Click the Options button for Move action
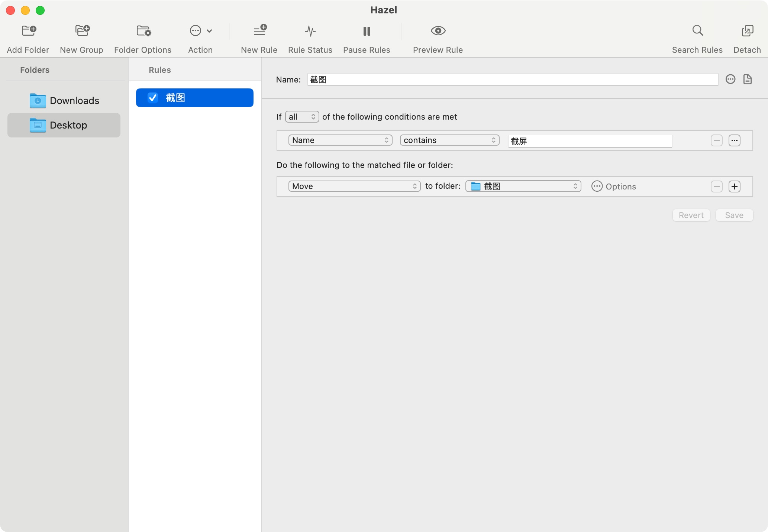 [614, 186]
